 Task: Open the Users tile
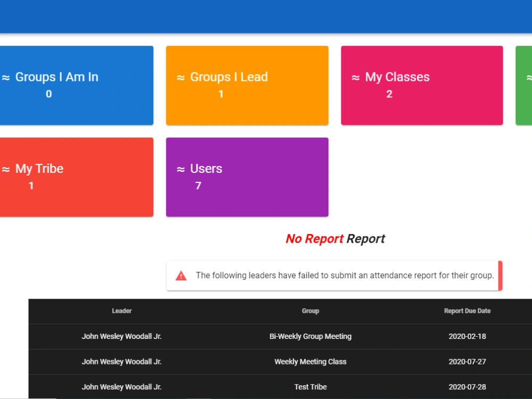[x=247, y=177]
